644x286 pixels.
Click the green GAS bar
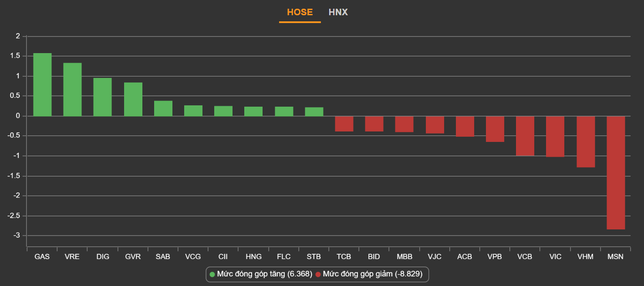[42, 84]
